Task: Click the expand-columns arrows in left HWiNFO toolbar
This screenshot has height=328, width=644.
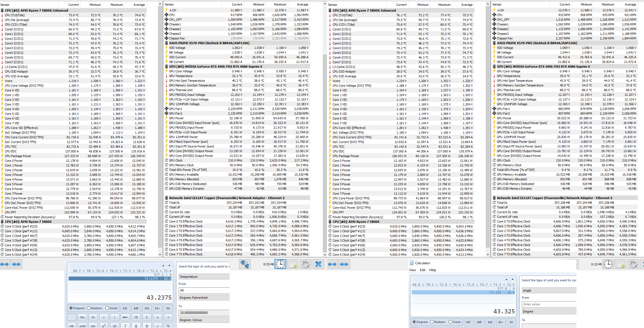Action: (x=5, y=264)
